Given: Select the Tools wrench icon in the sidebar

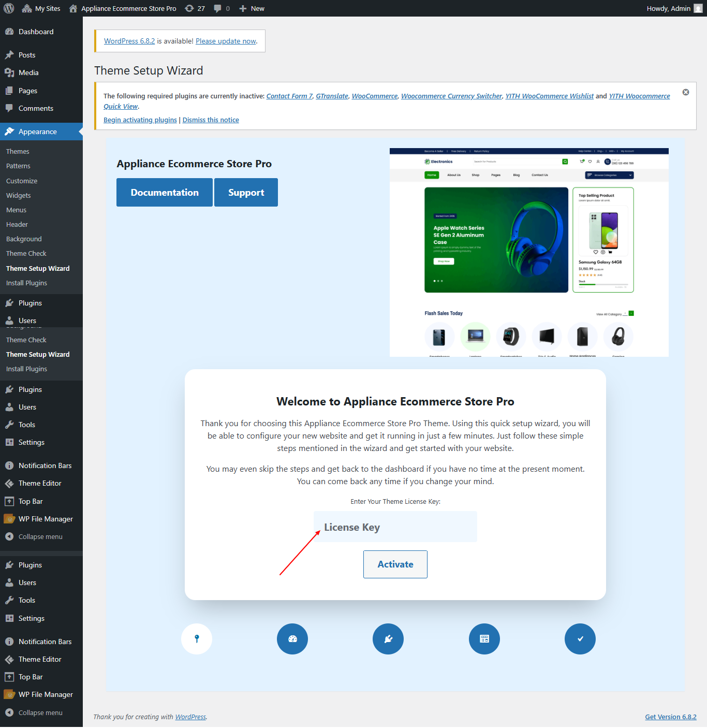Looking at the screenshot, I should 9,425.
